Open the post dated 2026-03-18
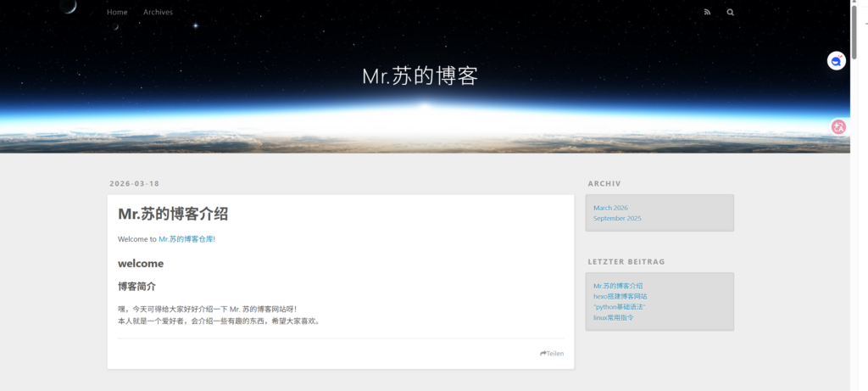 [134, 184]
